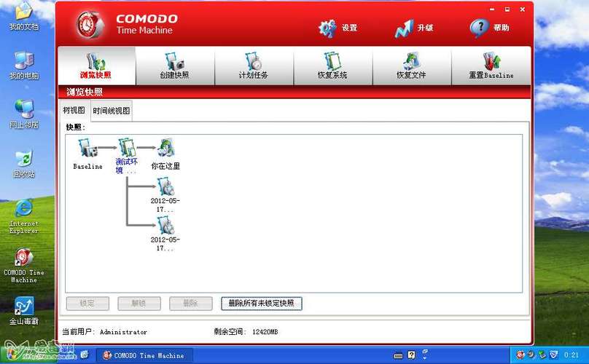Click the shield tray icon beside the clock

[x=554, y=355]
